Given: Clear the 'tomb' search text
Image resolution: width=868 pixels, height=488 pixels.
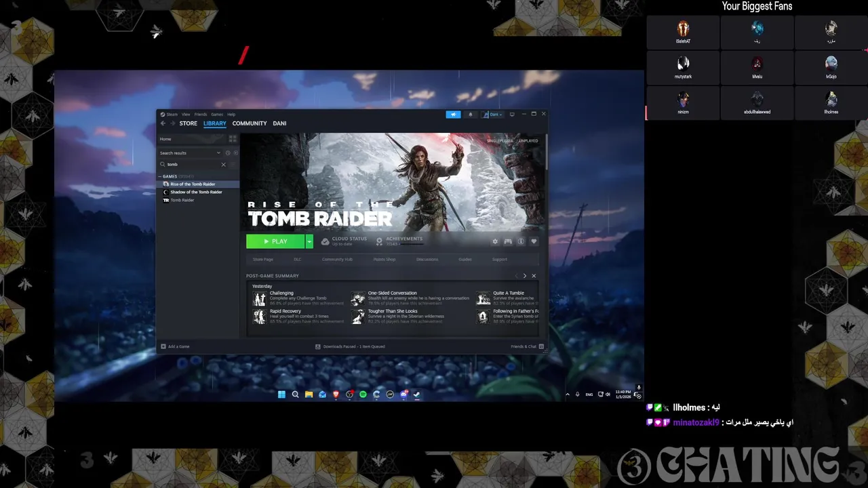Looking at the screenshot, I should click(223, 164).
